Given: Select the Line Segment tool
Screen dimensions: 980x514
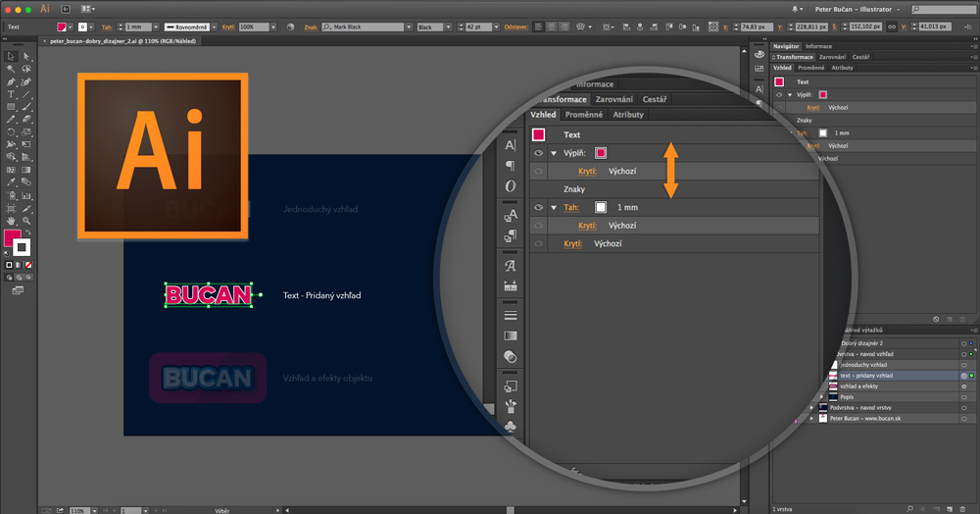Looking at the screenshot, I should (x=26, y=94).
